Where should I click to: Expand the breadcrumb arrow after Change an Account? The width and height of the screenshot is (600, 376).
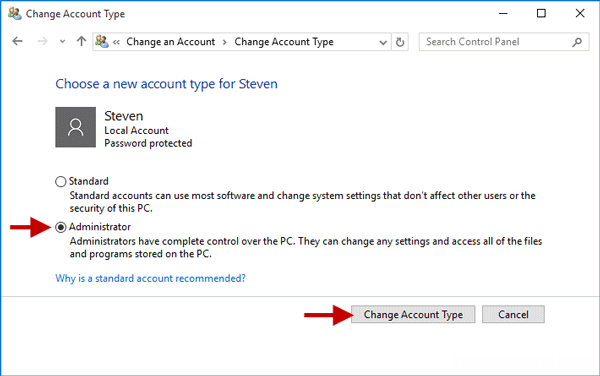(225, 42)
